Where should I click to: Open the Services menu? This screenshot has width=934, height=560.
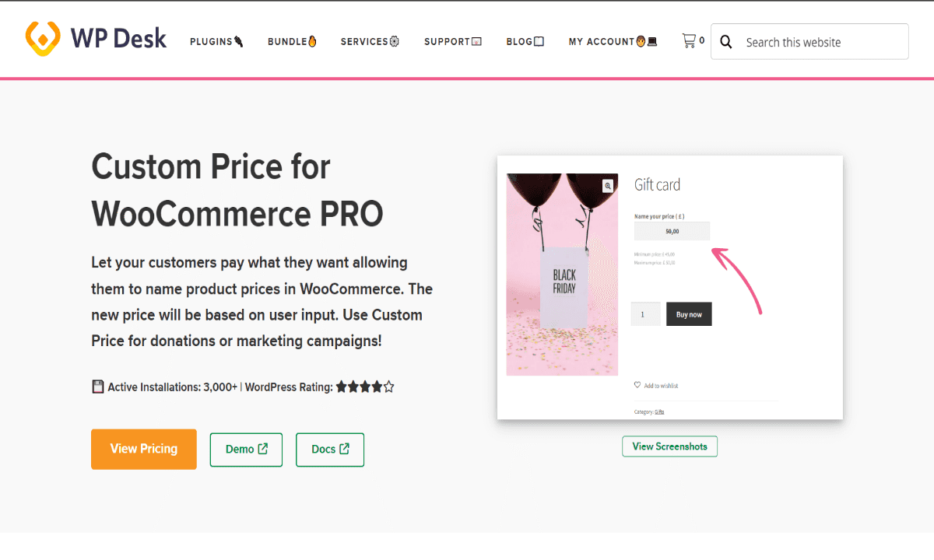click(x=370, y=42)
